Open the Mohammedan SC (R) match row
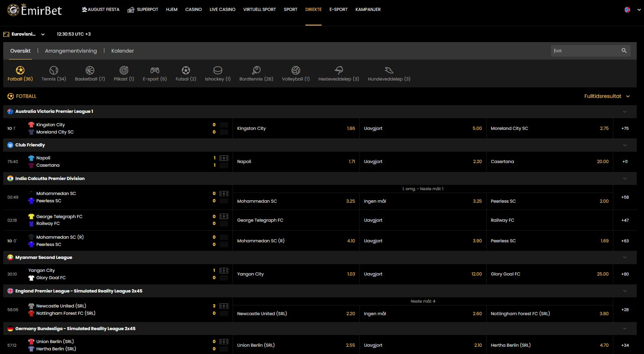Screen dimensions: 644x354 coord(118,241)
